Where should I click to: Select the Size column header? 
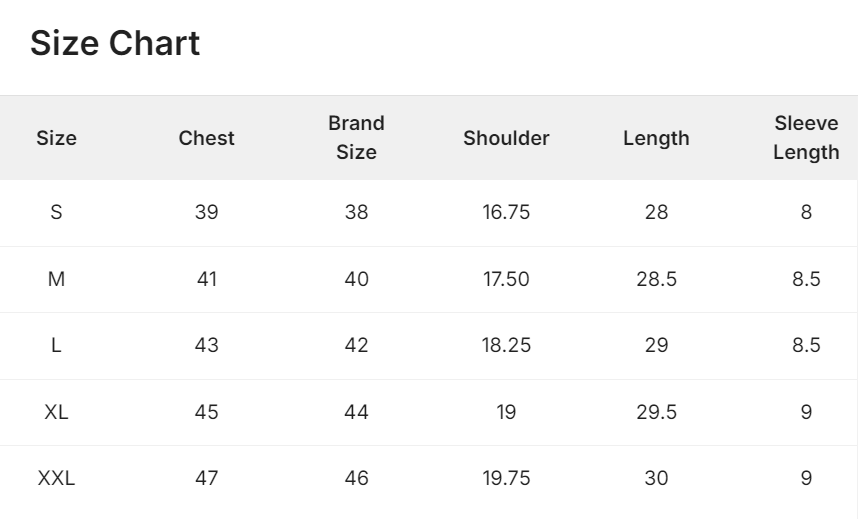point(56,138)
